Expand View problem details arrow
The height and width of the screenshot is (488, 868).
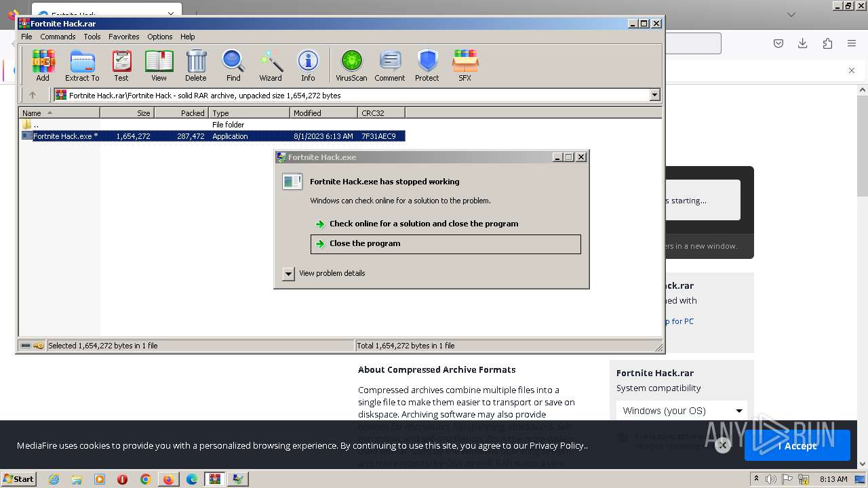click(x=288, y=274)
